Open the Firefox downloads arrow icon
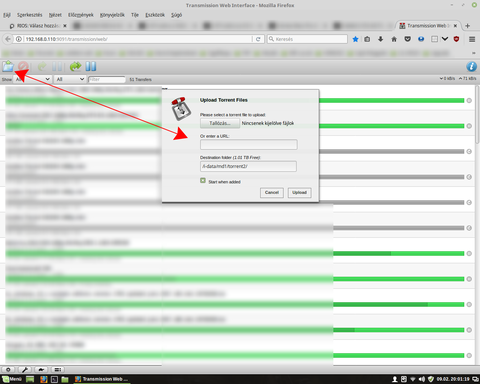The width and height of the screenshot is (480, 384). click(x=380, y=39)
